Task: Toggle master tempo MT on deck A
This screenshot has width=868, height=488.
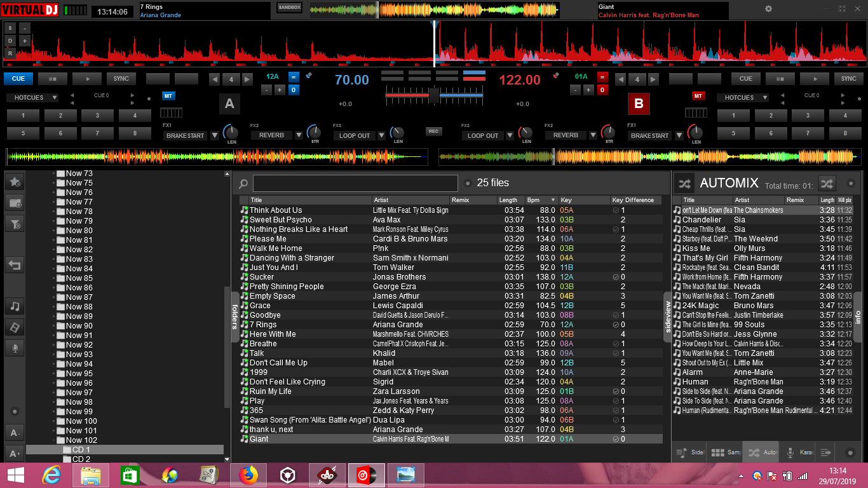Action: (168, 96)
